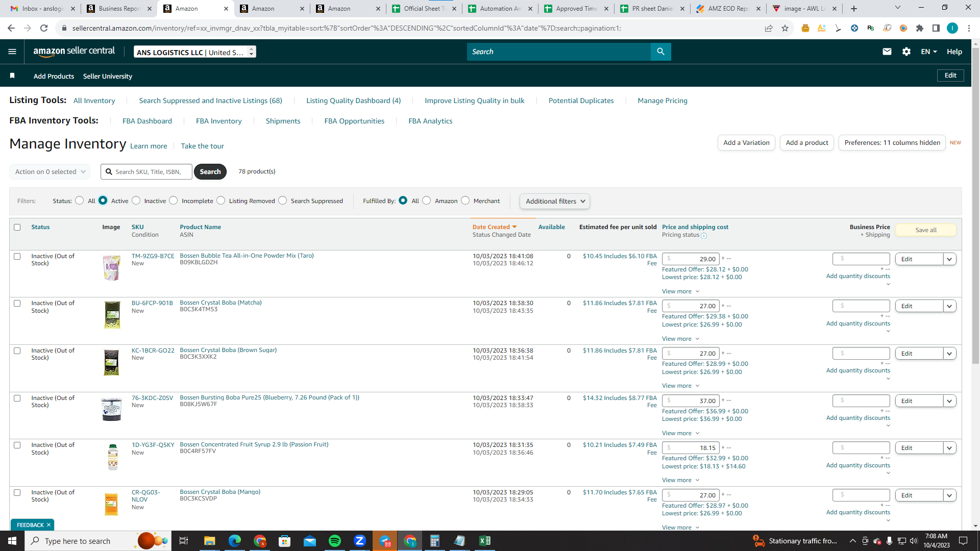Open a new browser tab

tap(854, 9)
